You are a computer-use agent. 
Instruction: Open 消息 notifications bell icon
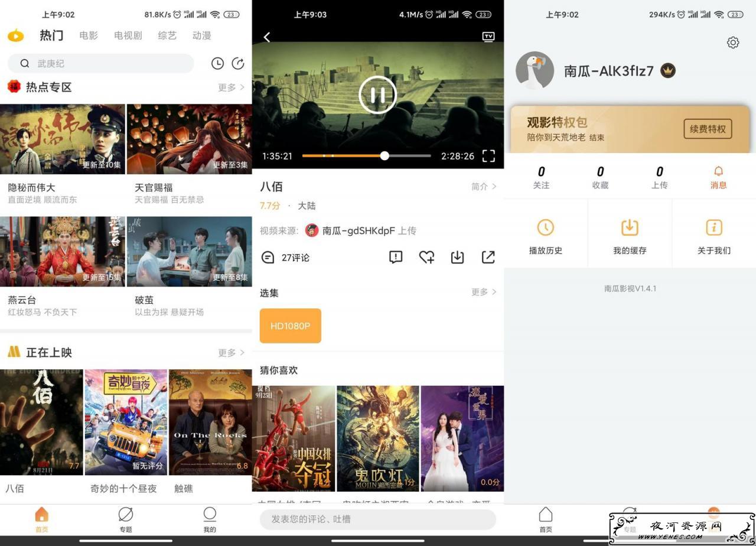[x=719, y=171]
